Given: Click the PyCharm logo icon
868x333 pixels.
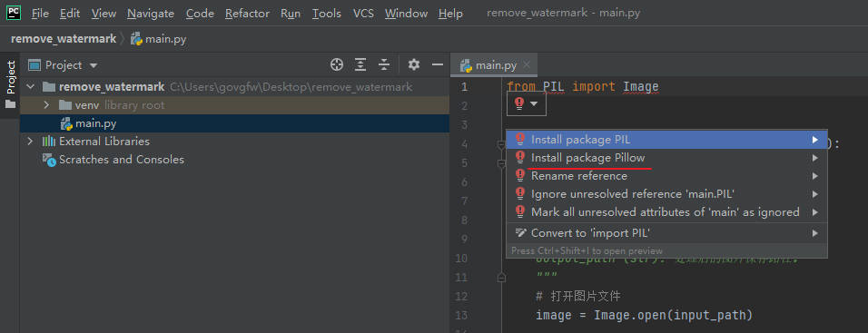Looking at the screenshot, I should point(14,12).
